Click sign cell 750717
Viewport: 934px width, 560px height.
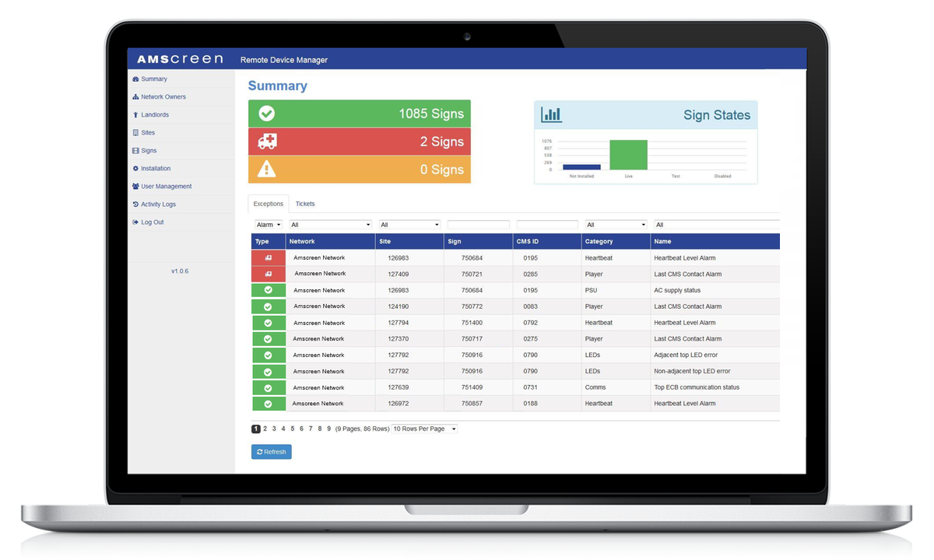pyautogui.click(x=479, y=339)
